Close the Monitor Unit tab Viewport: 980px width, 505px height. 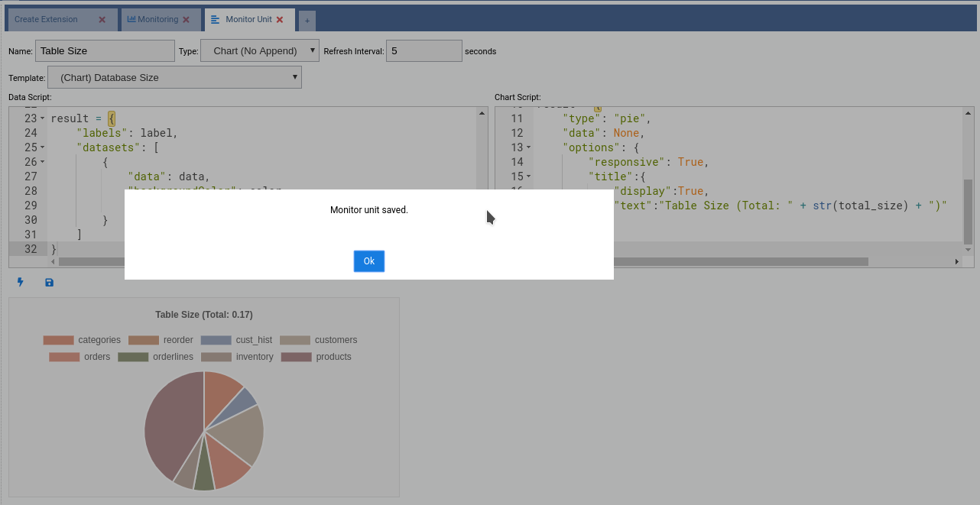point(280,20)
